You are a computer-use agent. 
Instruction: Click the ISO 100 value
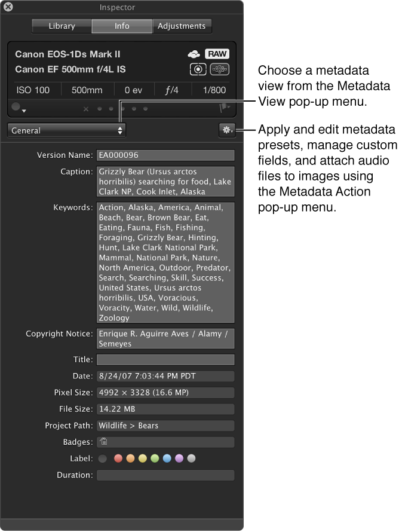click(x=33, y=90)
